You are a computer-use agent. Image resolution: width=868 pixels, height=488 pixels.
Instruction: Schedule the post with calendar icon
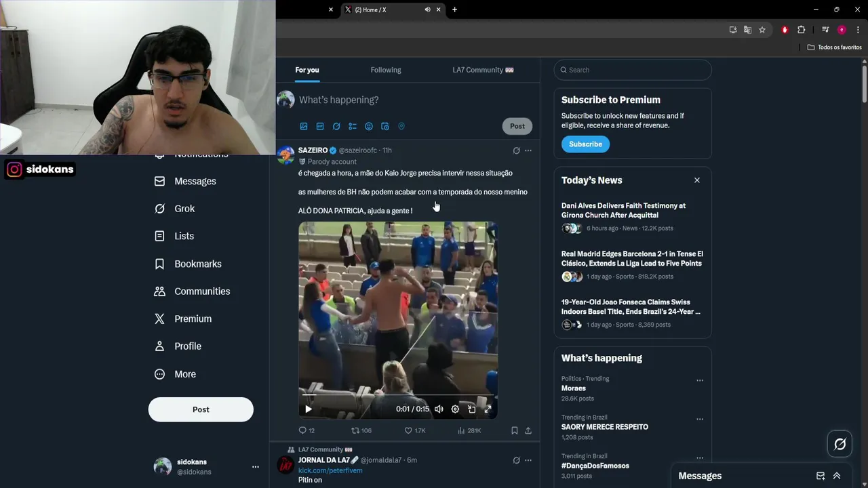[385, 126]
